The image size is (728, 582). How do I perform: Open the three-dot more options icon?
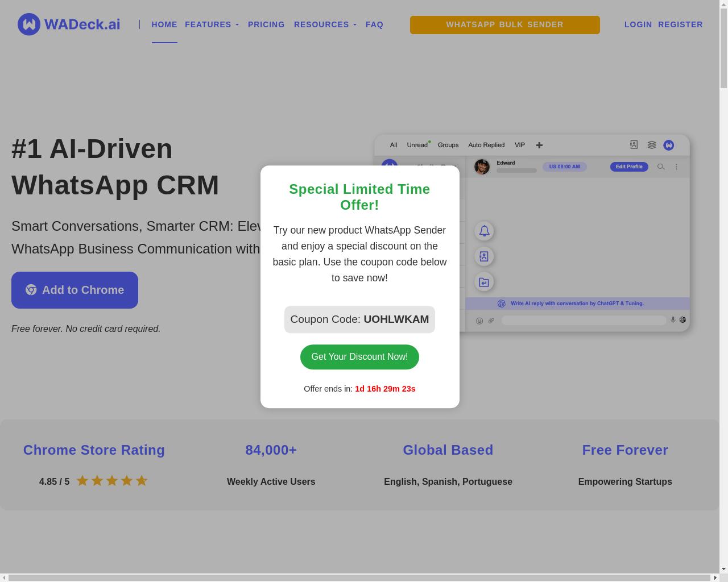click(x=676, y=167)
